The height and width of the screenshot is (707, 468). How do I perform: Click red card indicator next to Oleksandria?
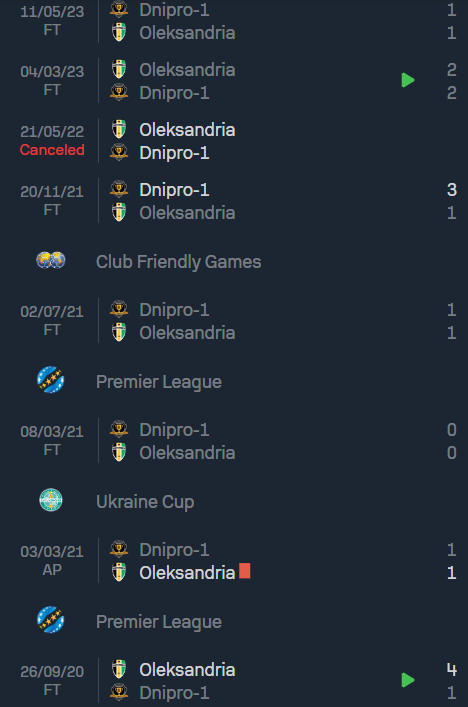(x=245, y=571)
